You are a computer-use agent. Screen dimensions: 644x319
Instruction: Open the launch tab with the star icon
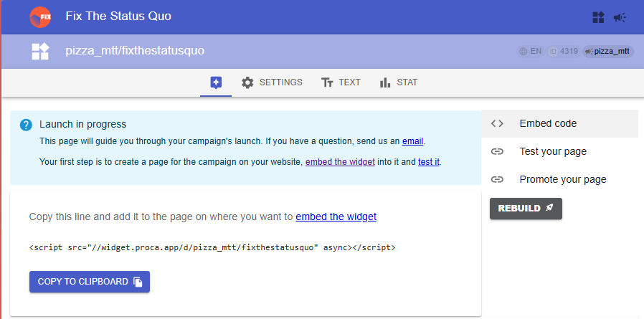[x=216, y=82]
